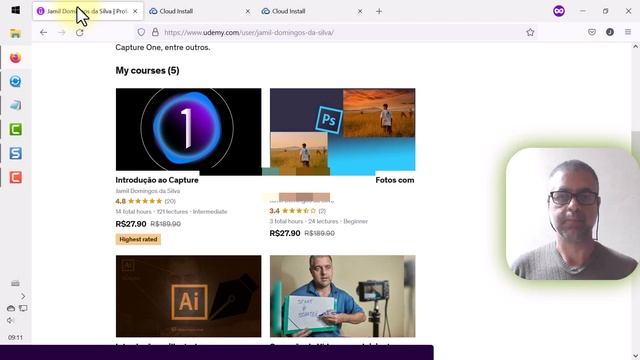Open a new browser tab
This screenshot has width=640, height=360.
coord(379,11)
